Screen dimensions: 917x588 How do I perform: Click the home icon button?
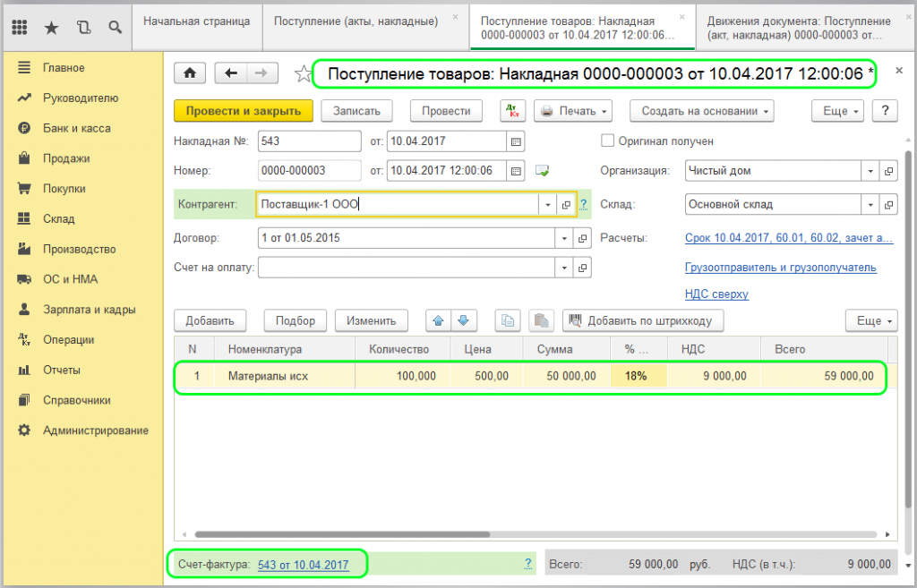pos(189,73)
